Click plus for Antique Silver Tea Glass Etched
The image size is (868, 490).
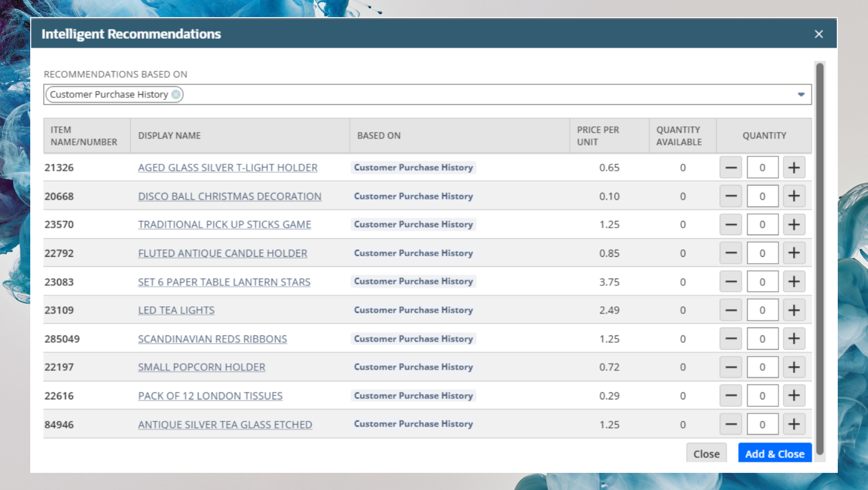coord(794,424)
